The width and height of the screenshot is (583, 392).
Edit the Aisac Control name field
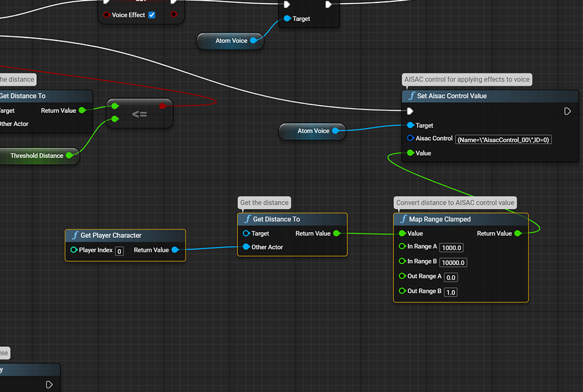click(x=503, y=140)
